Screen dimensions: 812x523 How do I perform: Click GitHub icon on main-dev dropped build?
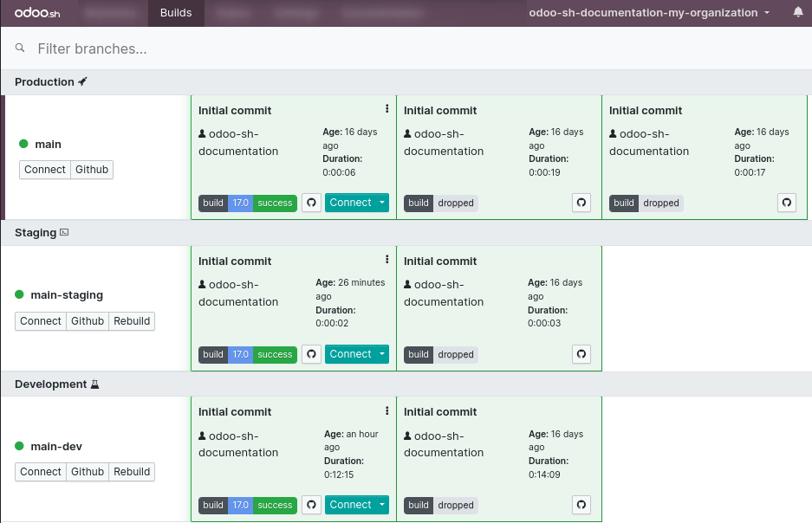(581, 505)
